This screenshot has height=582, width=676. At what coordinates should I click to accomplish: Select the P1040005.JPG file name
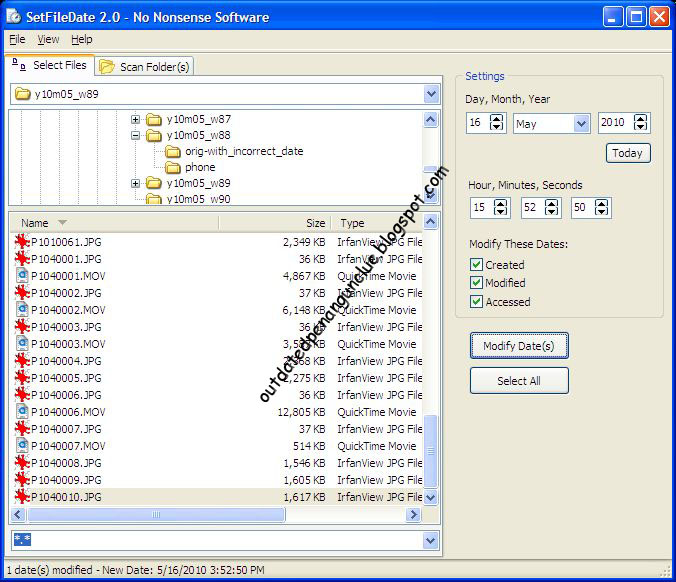point(66,378)
